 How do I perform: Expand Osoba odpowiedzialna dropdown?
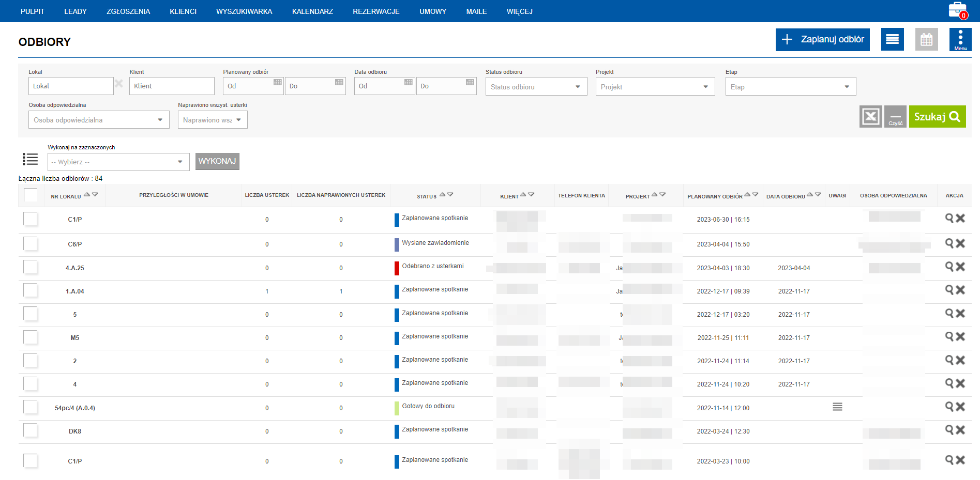point(99,119)
